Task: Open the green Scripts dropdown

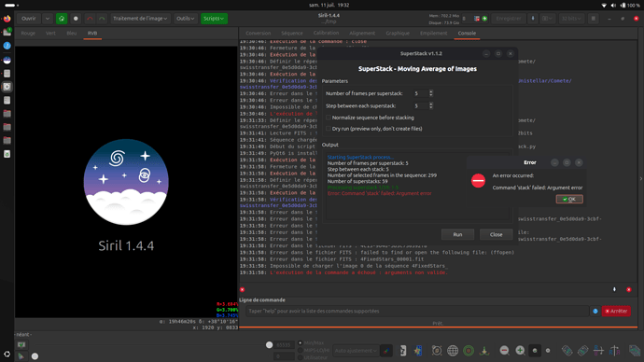Action: 214,19
